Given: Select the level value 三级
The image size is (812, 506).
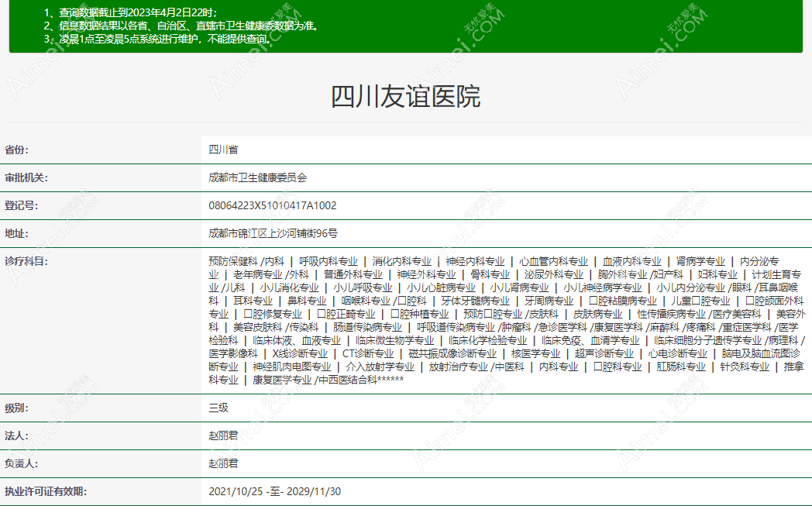Looking at the screenshot, I should pyautogui.click(x=218, y=408).
